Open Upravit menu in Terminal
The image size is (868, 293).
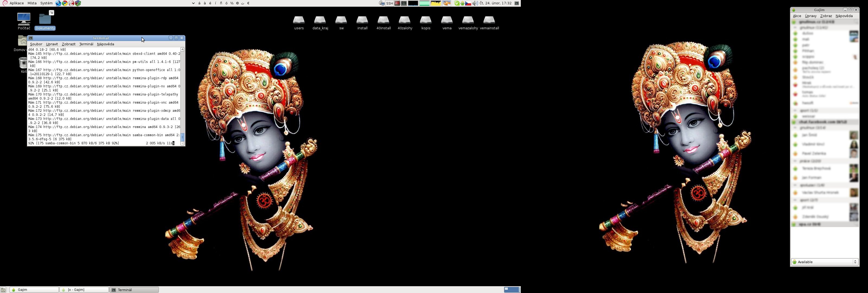tap(52, 44)
